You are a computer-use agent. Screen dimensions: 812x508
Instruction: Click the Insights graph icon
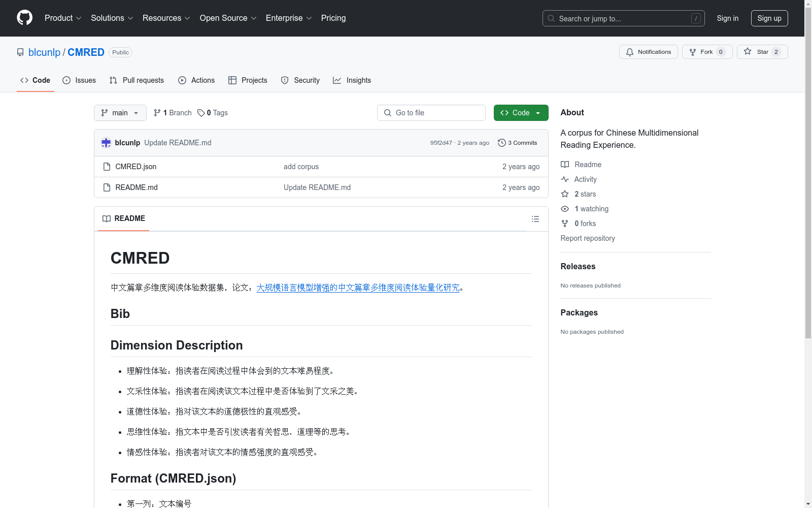point(337,80)
